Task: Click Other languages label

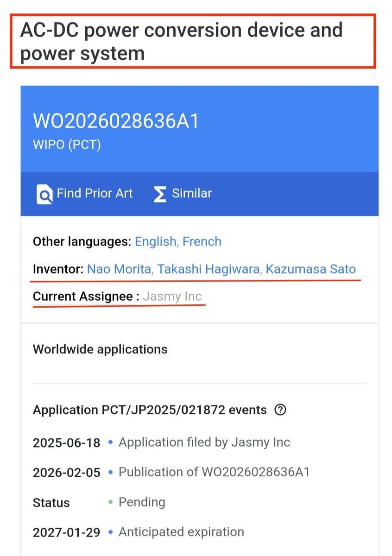Action: (x=82, y=241)
